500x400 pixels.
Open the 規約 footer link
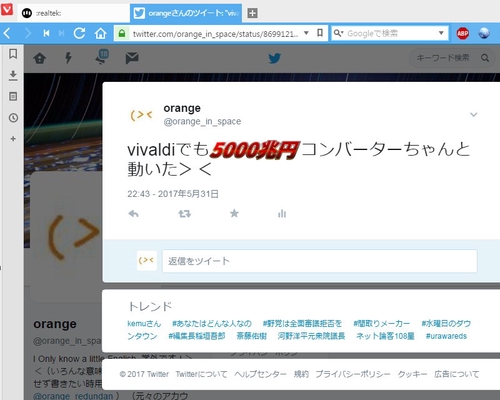coord(301,374)
